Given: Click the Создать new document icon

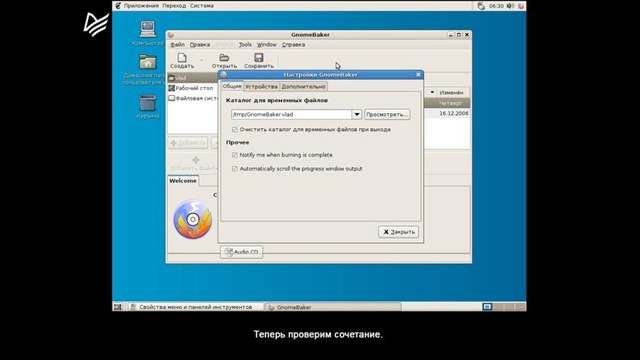Looking at the screenshot, I should (x=182, y=58).
